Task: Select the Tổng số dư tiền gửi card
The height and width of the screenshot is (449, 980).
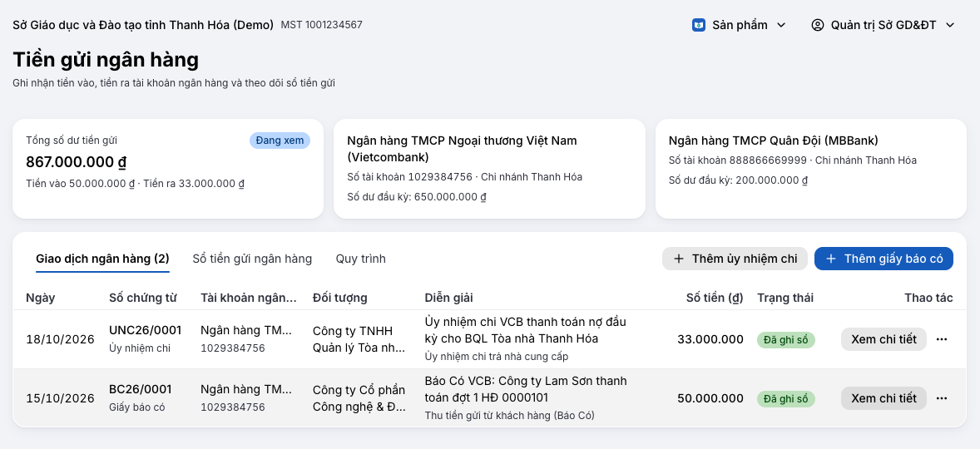Action: coord(168,169)
